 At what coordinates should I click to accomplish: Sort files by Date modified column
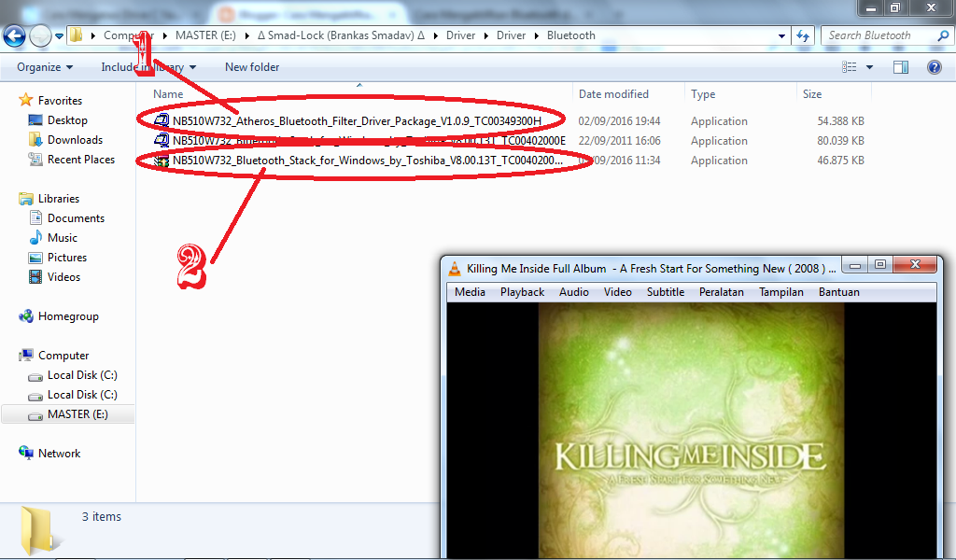pyautogui.click(x=613, y=94)
